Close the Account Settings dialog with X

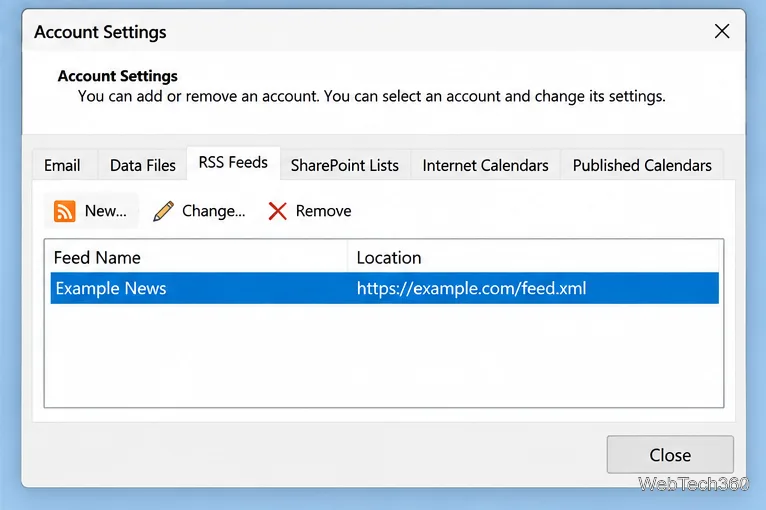pos(722,31)
